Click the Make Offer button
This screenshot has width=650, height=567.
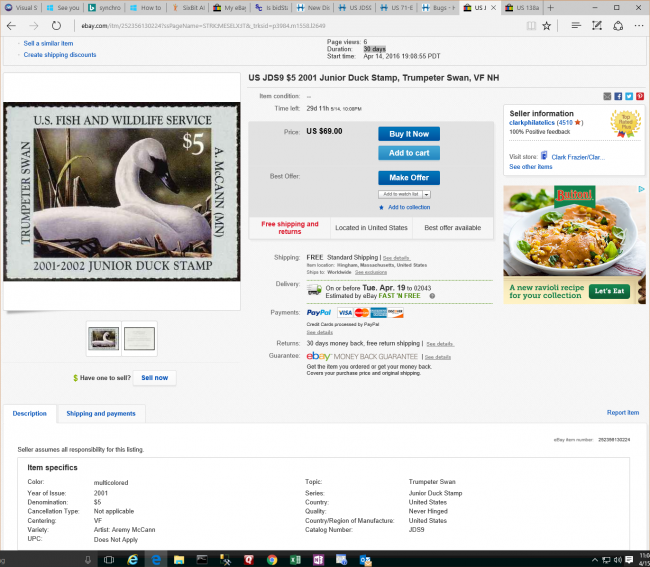tap(409, 177)
